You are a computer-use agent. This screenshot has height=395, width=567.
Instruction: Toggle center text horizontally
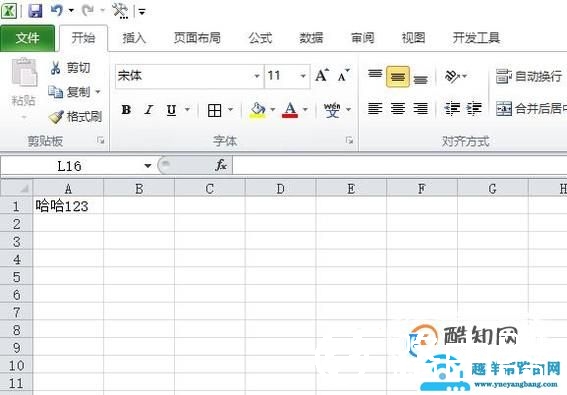(x=398, y=108)
